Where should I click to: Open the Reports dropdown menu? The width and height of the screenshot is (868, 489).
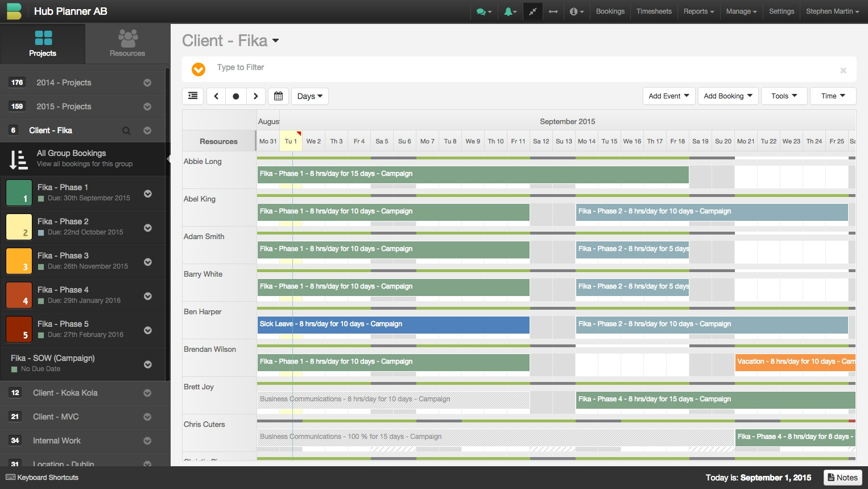click(698, 11)
